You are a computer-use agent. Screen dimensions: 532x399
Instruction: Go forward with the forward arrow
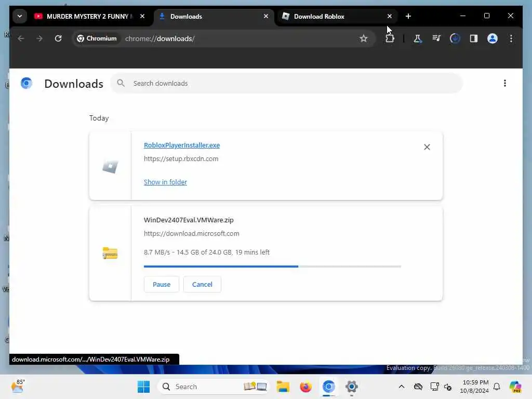click(x=39, y=38)
